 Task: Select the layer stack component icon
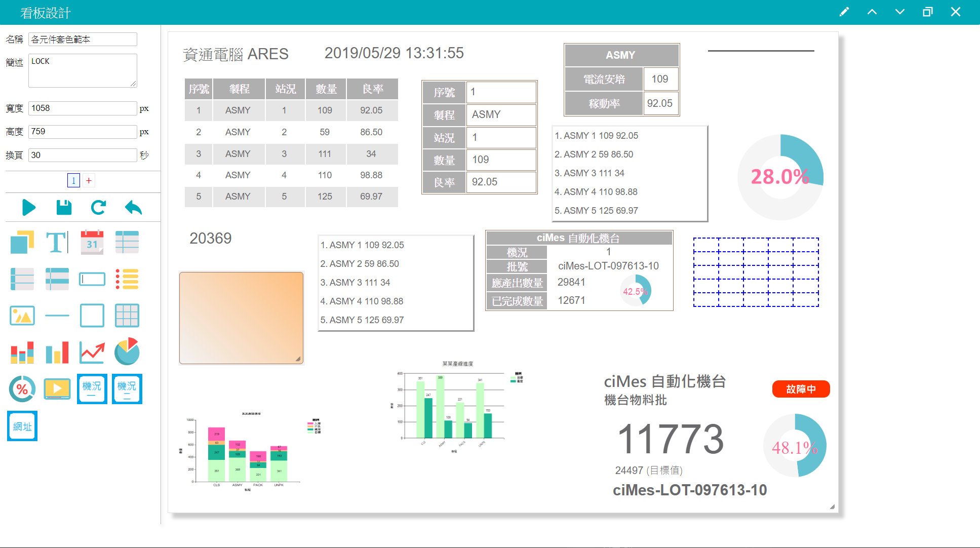pos(22,242)
